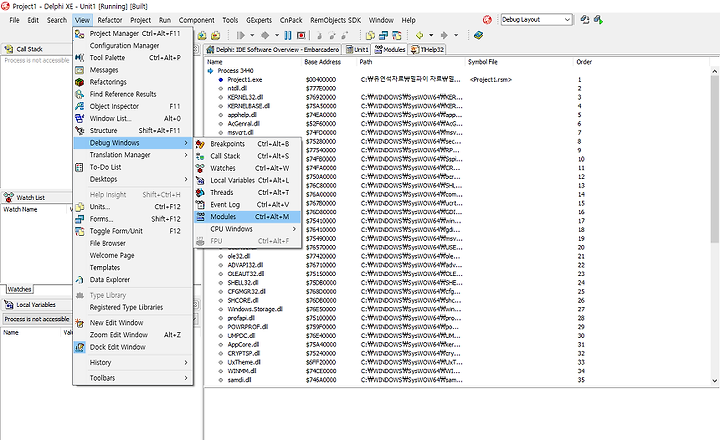Open the Help contents book icon

tap(478, 35)
